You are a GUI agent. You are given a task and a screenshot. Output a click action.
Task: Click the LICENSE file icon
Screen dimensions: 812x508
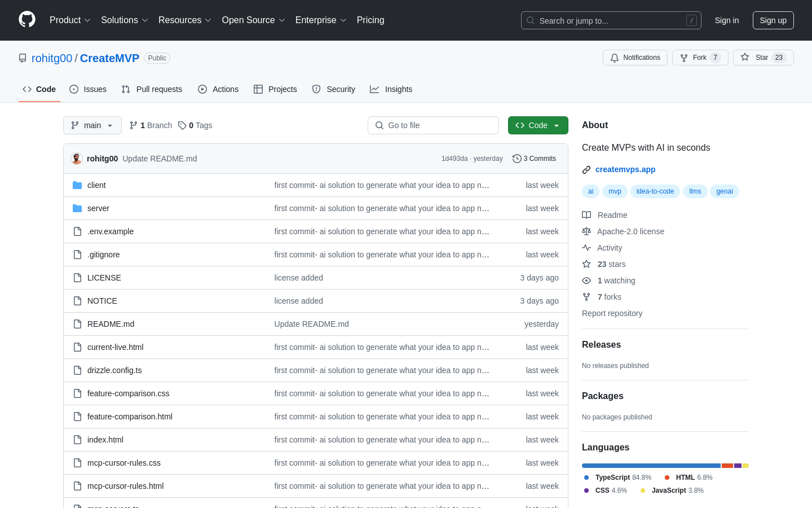pyautogui.click(x=77, y=278)
